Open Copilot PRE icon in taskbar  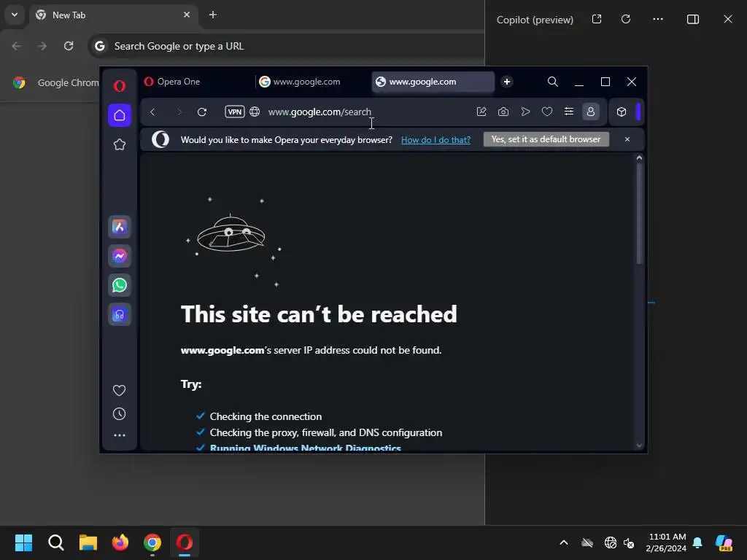click(724, 542)
